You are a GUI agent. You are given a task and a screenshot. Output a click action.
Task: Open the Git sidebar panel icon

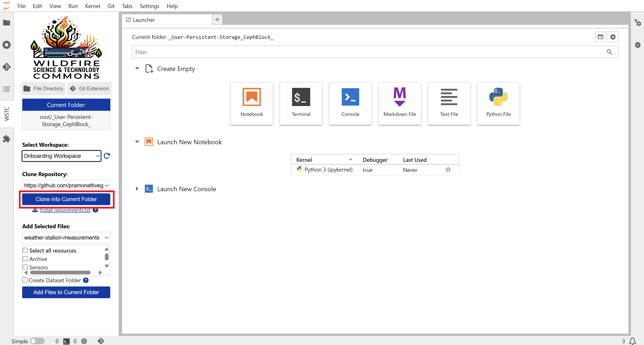pyautogui.click(x=7, y=67)
